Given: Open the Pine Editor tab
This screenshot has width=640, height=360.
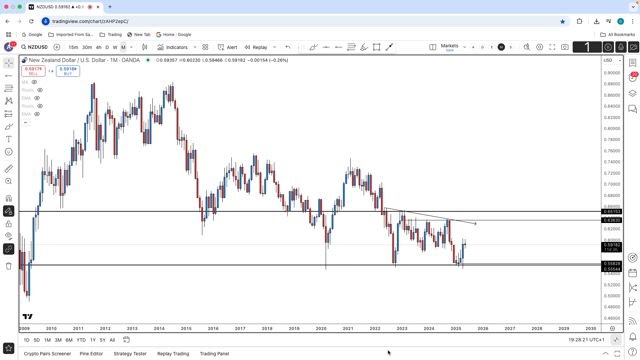Looking at the screenshot, I should 91,353.
